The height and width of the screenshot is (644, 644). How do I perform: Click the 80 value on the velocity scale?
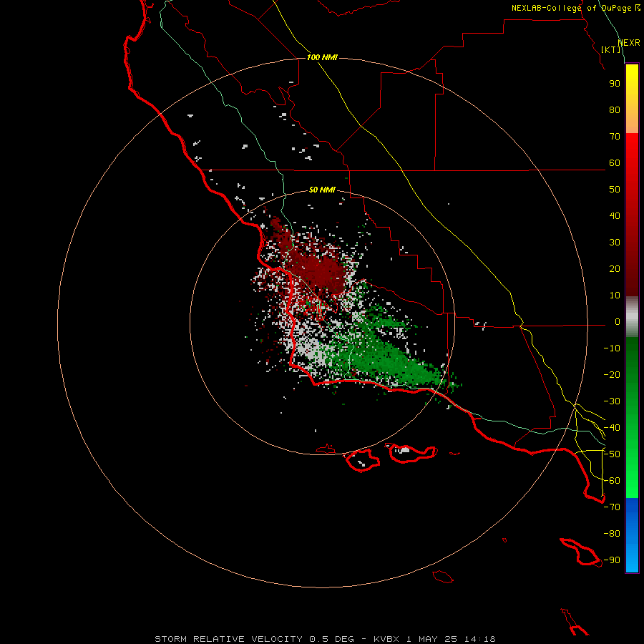[615, 110]
